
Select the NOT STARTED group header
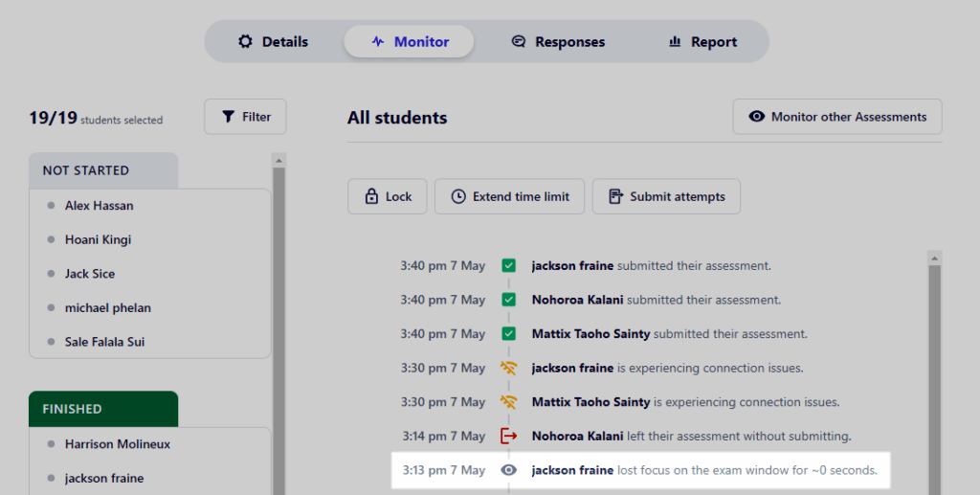pos(103,170)
